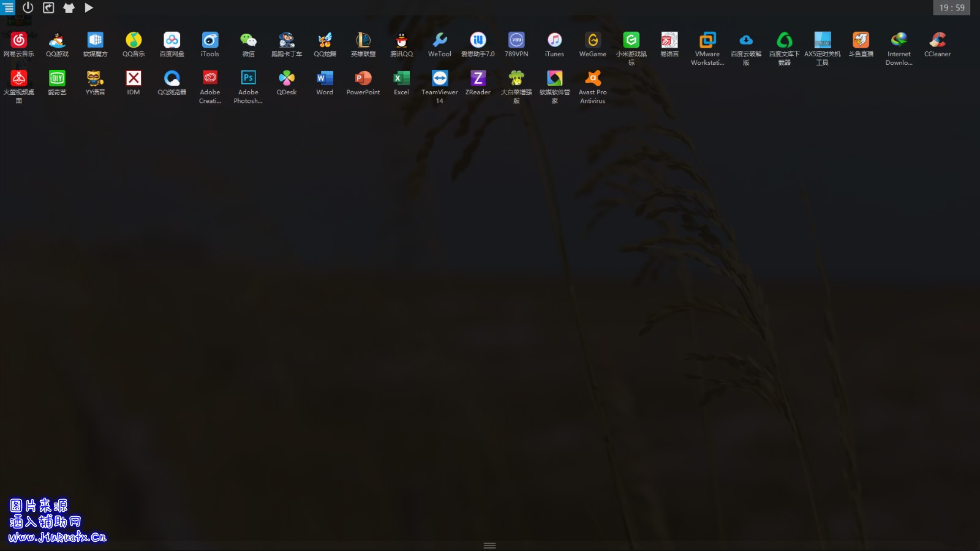Click the power button in top bar
The width and height of the screenshot is (980, 551).
(x=28, y=7)
